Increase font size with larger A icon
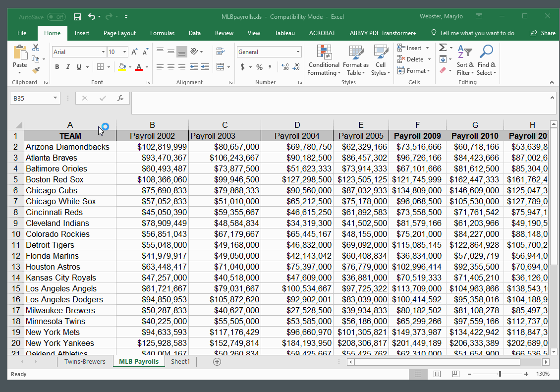The height and width of the screenshot is (392, 560). [134, 52]
